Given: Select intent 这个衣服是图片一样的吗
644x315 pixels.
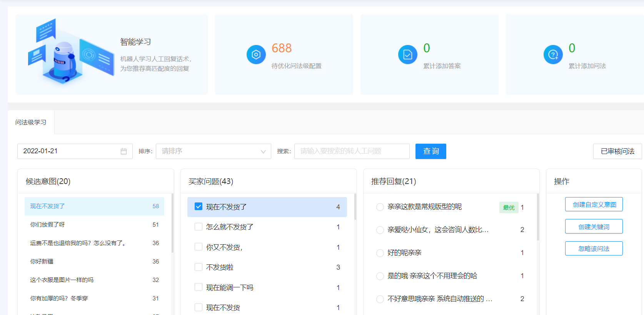Looking at the screenshot, I should pyautogui.click(x=94, y=280).
